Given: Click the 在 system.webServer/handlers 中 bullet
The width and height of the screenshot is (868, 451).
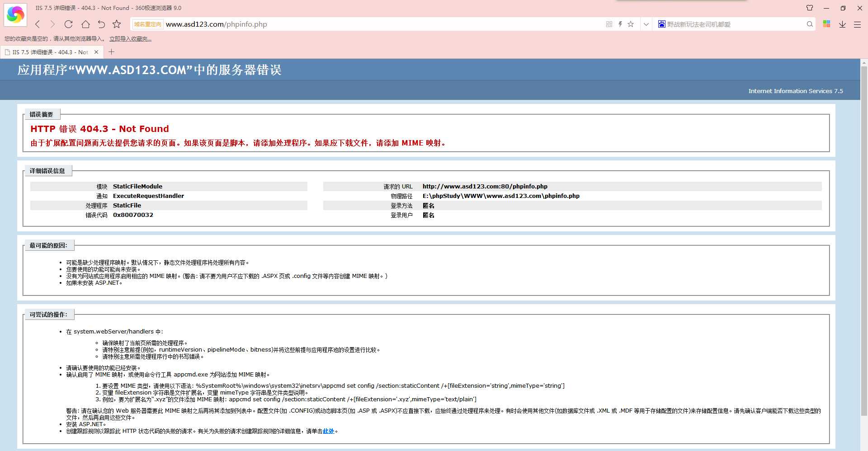Looking at the screenshot, I should (x=114, y=332).
